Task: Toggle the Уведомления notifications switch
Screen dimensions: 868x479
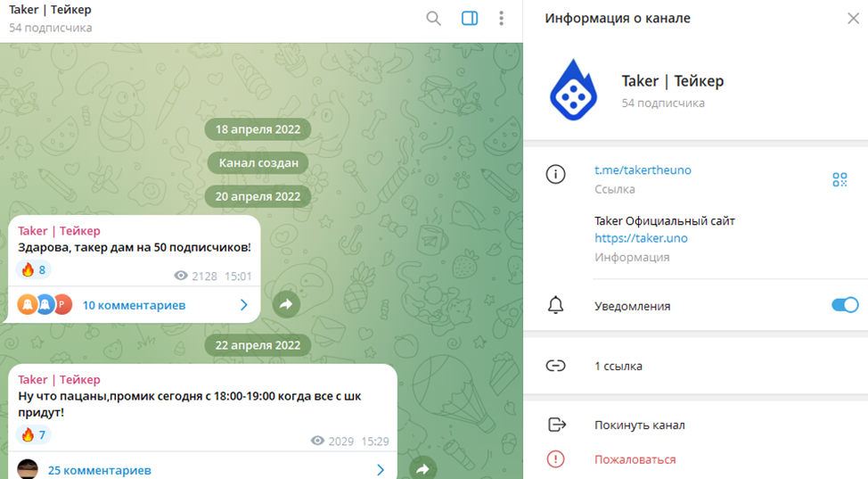Action: (845, 305)
